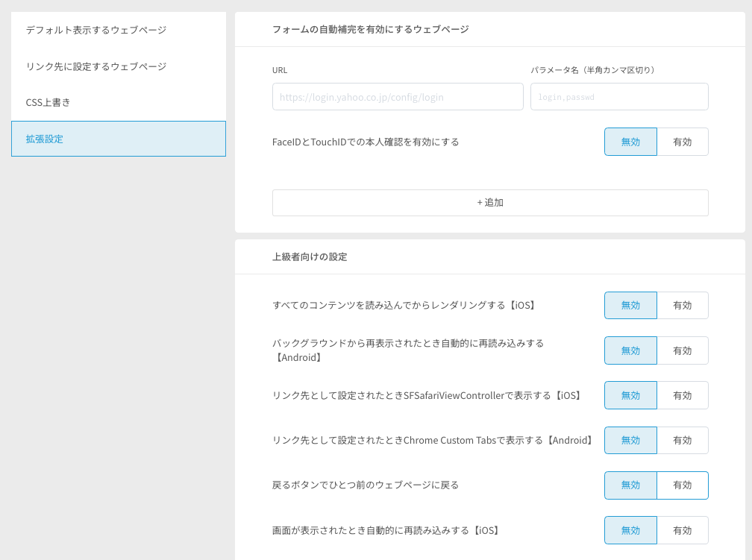Screen dimensions: 752x560
Task: Set すべてのコンテンツを読み込んで【iOS】 to 有効
Action: tap(683, 306)
